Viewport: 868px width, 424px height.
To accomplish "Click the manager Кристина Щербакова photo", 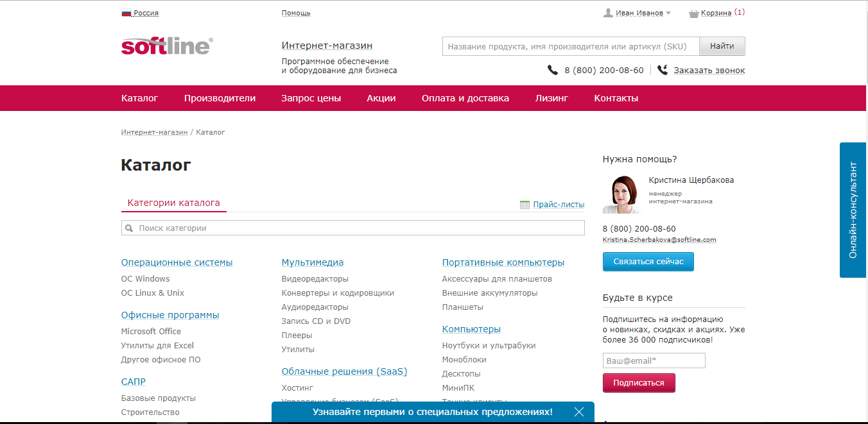I will [621, 194].
